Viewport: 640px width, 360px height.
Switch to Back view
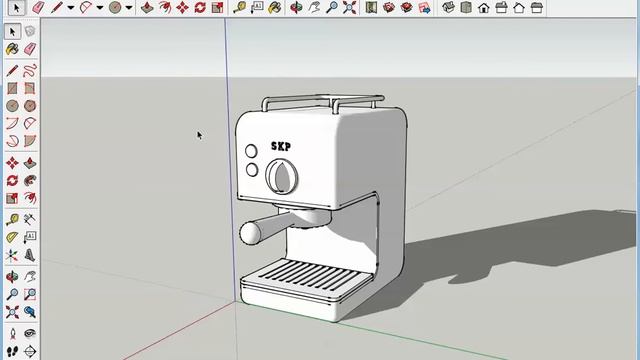click(519, 7)
